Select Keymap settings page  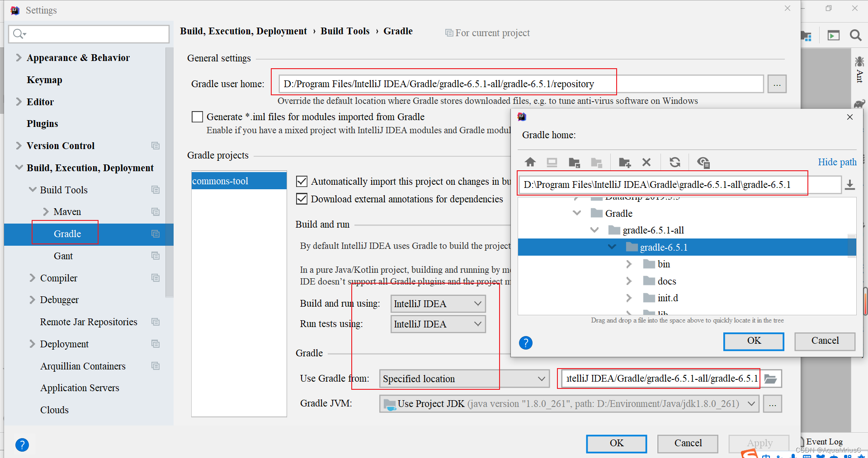click(x=44, y=80)
